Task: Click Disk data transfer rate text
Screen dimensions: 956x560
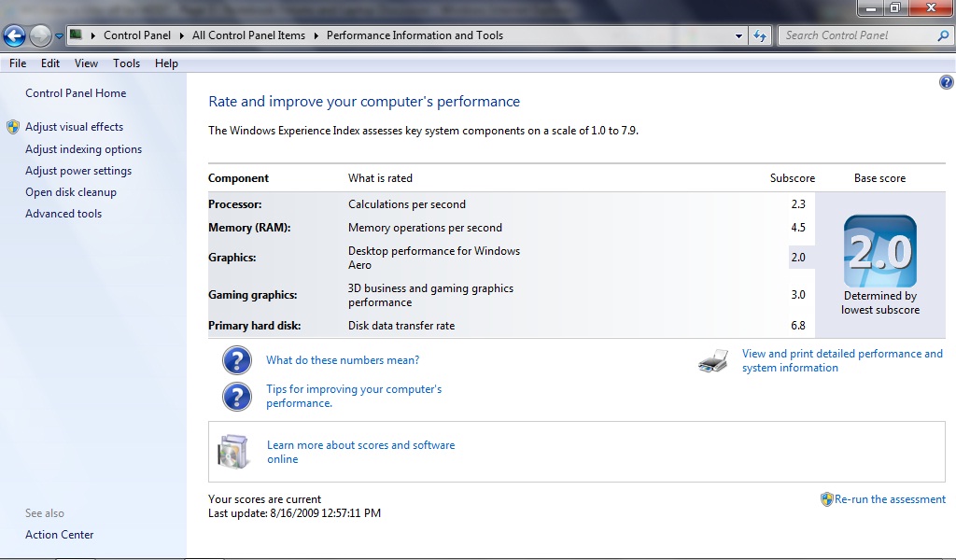Action: point(401,326)
